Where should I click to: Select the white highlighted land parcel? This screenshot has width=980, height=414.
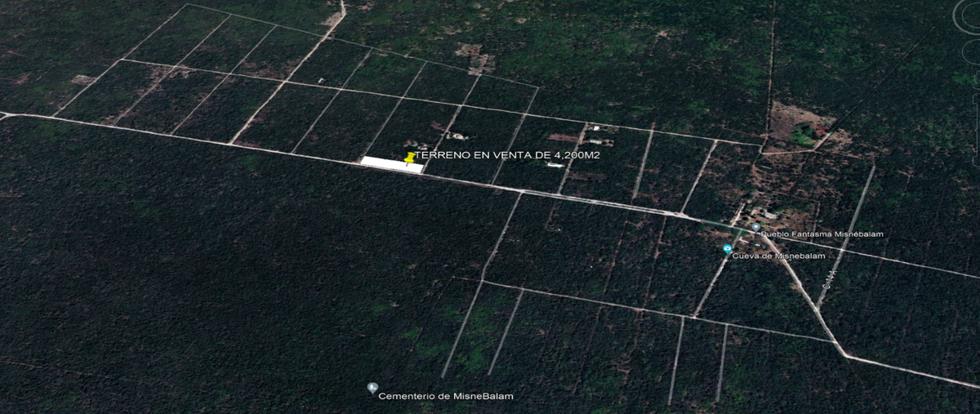click(393, 165)
